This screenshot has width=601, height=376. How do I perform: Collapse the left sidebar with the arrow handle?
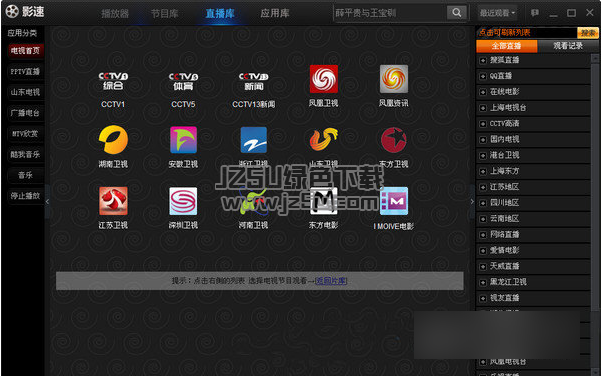pyautogui.click(x=47, y=202)
